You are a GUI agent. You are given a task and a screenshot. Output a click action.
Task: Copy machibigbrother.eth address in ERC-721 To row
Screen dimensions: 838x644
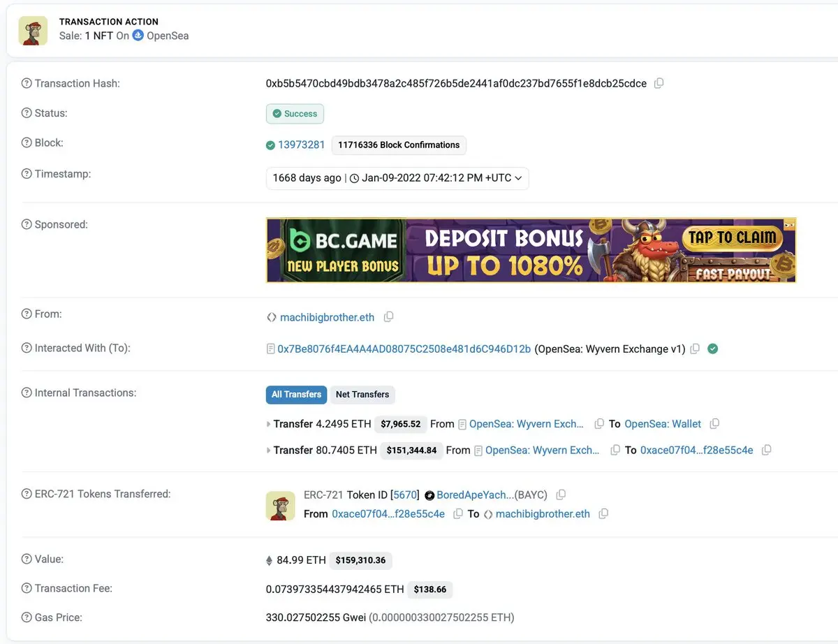click(603, 514)
